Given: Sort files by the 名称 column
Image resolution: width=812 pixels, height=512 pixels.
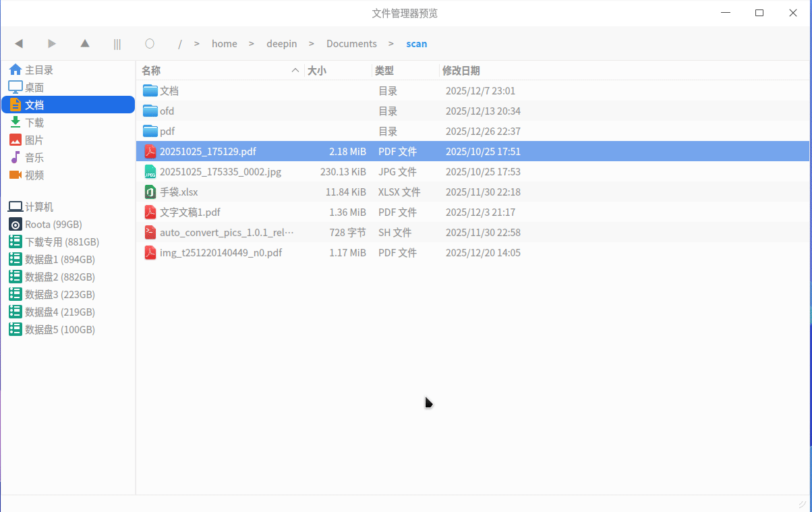Looking at the screenshot, I should (221, 71).
